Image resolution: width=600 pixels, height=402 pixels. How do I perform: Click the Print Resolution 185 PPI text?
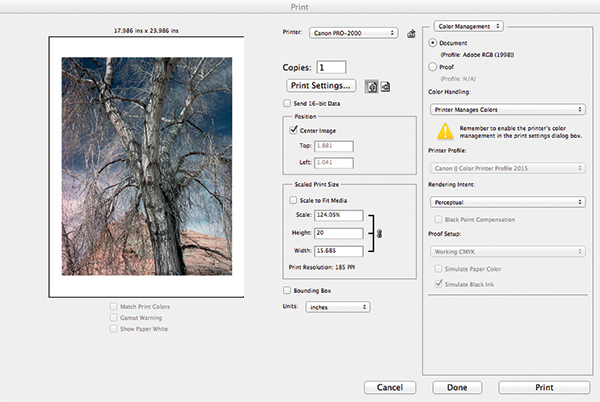[x=321, y=267]
